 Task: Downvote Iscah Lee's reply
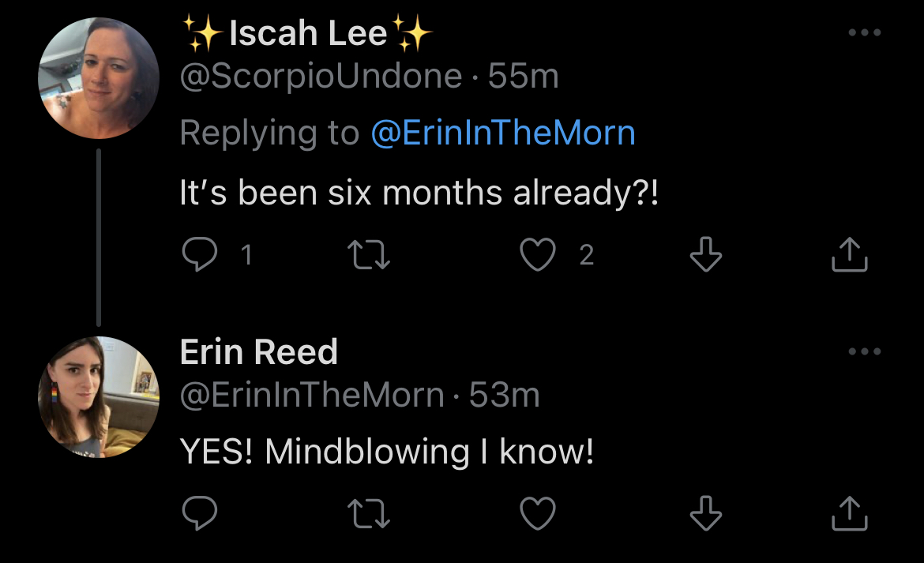coord(706,254)
